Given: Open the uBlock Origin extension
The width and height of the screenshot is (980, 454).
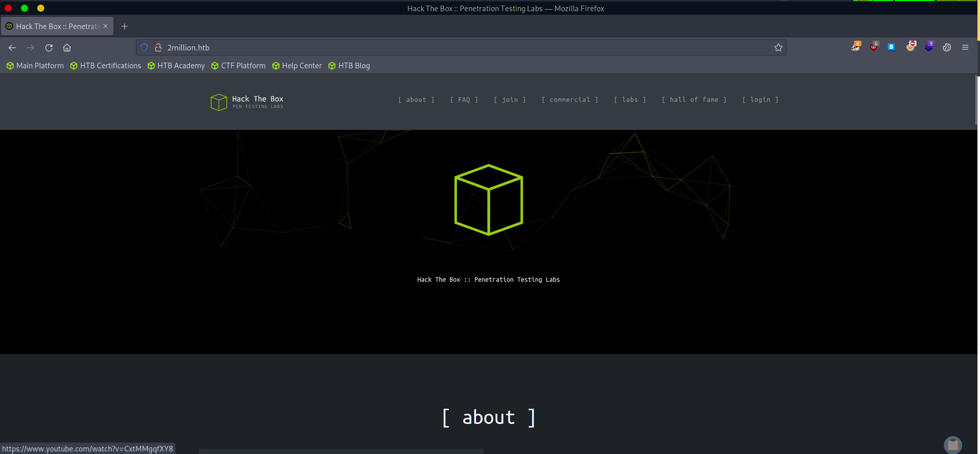Looking at the screenshot, I should pyautogui.click(x=874, y=47).
